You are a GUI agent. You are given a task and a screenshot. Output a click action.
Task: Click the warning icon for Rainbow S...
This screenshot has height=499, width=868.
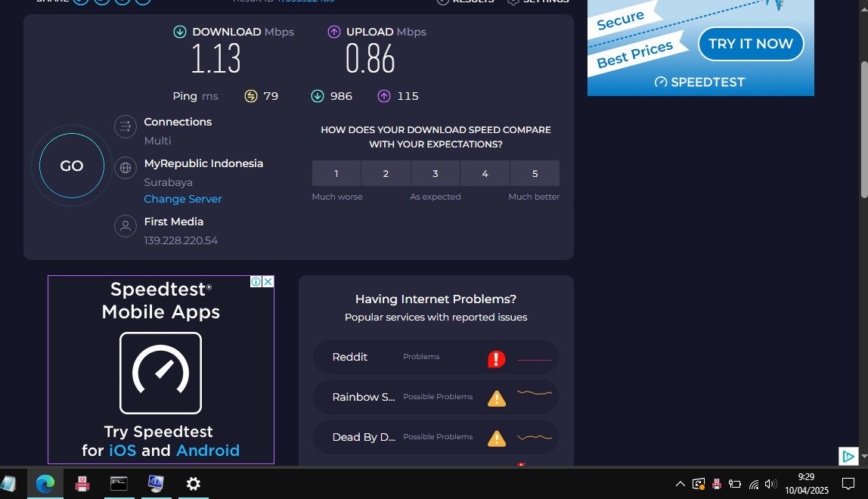click(497, 398)
